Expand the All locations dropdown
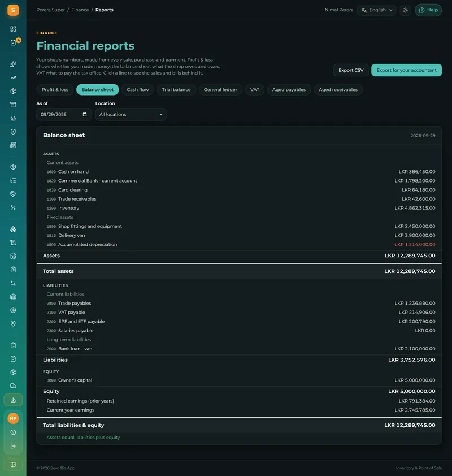 (131, 114)
